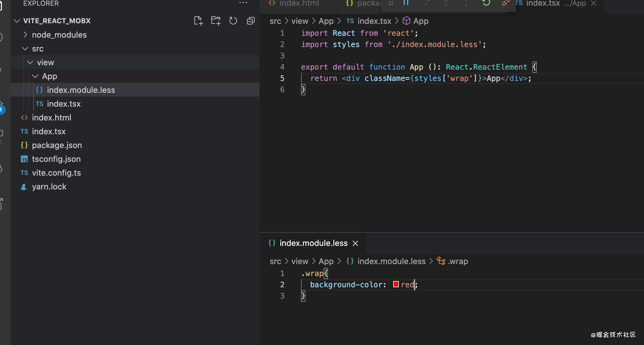Open Explorer more actions ellipsis menu
Image resolution: width=644 pixels, height=345 pixels.
tap(243, 3)
